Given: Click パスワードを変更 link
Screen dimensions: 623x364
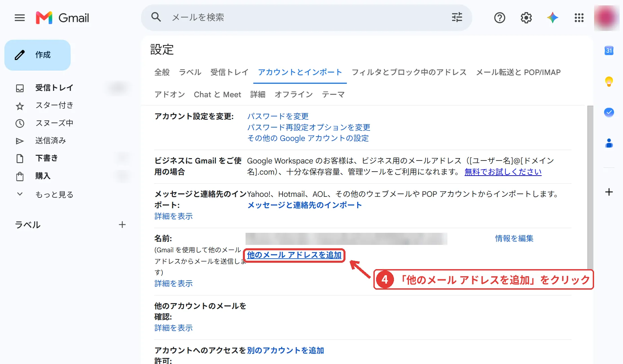Looking at the screenshot, I should click(278, 116).
